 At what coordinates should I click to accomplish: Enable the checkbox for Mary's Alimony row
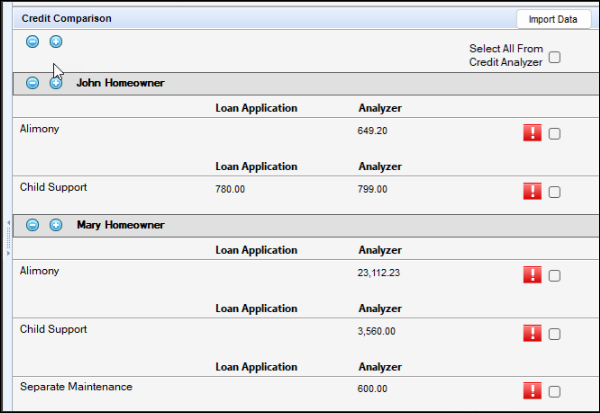pos(554,276)
